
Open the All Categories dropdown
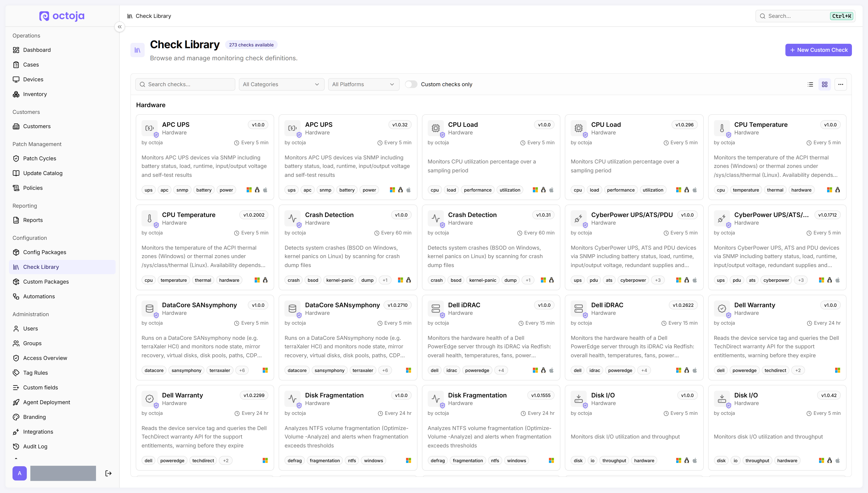point(281,84)
